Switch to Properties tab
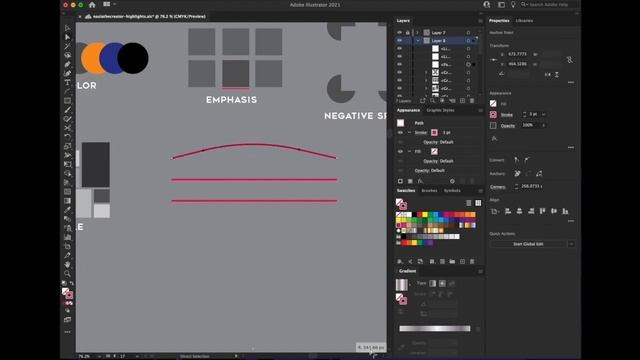The height and width of the screenshot is (360, 640). coord(499,20)
